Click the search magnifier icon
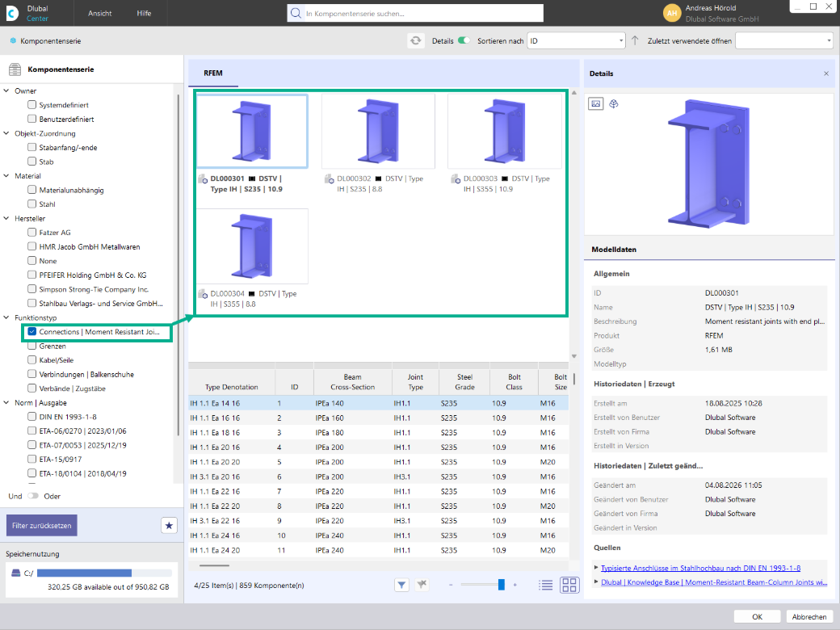Screen dimensions: 840x630 point(296,14)
